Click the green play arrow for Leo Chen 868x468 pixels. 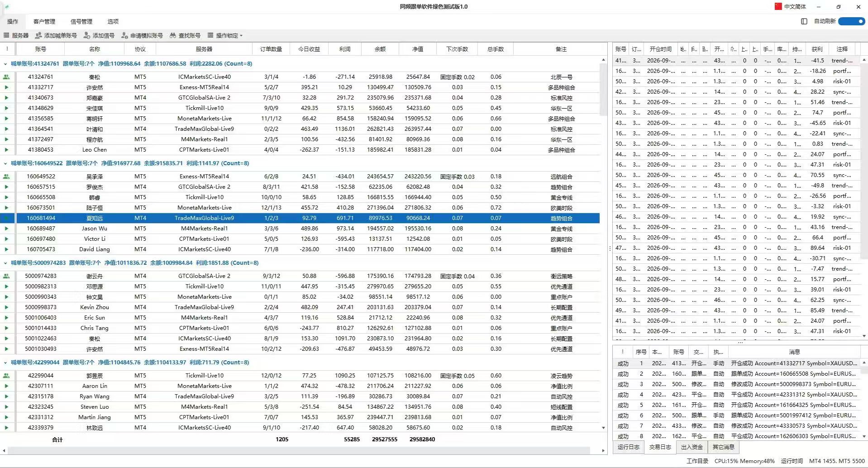point(6,150)
